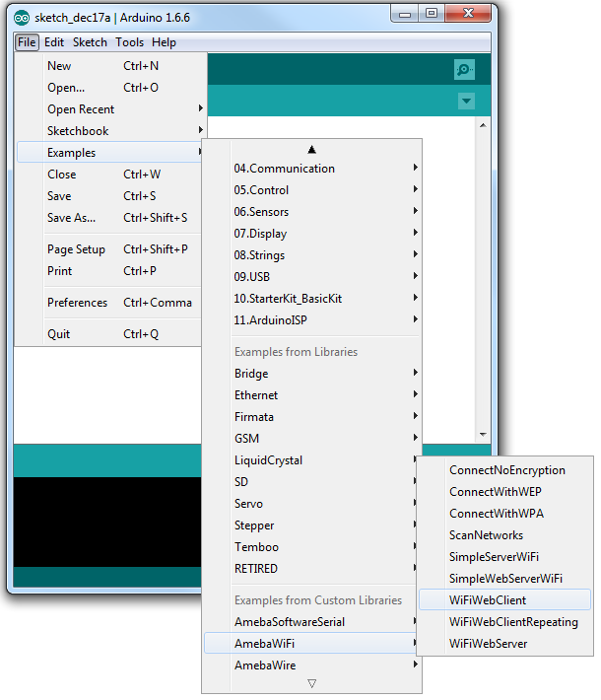Screen dimensions: 601x700
Task: Choose Open... from File menu
Action: (109, 88)
